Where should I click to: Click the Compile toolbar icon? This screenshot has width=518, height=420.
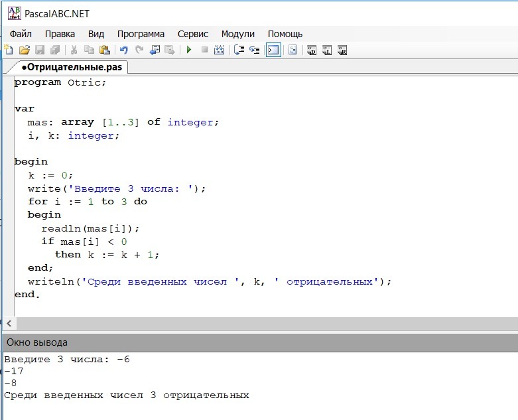point(220,50)
